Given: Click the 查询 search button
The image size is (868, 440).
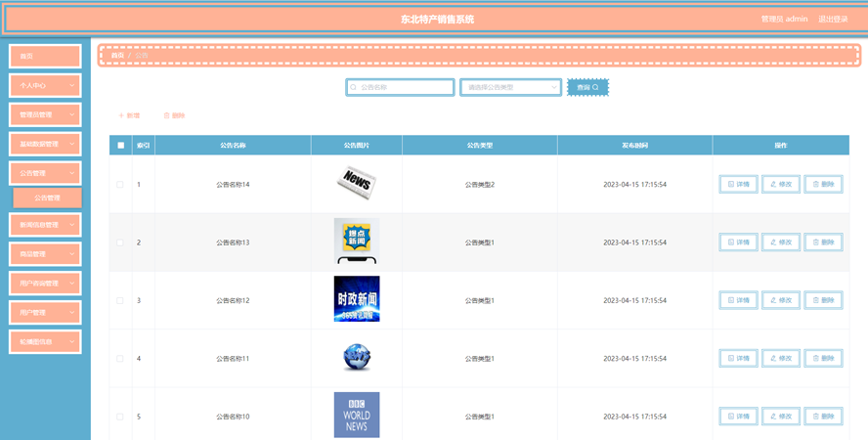Looking at the screenshot, I should (x=587, y=87).
